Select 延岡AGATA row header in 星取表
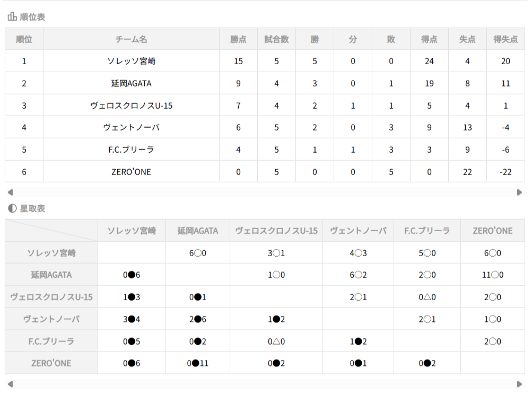Image resolution: width=532 pixels, height=394 pixels. (x=51, y=275)
